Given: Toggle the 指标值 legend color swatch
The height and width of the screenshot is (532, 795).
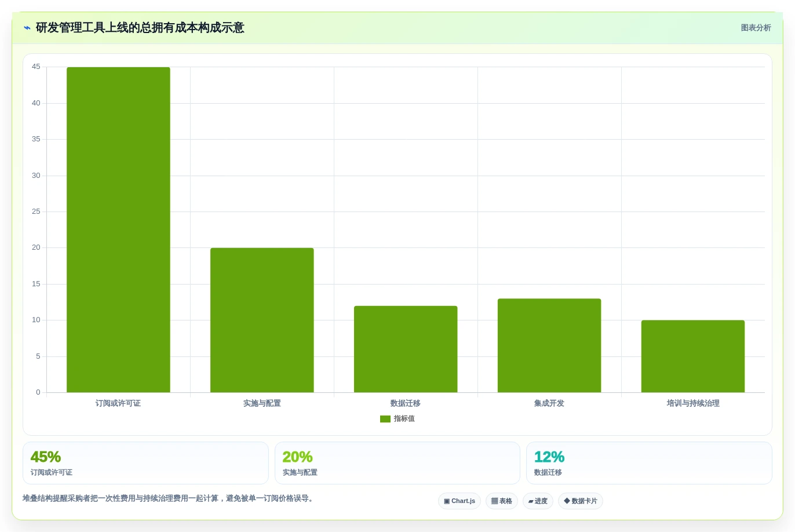Looking at the screenshot, I should [385, 419].
